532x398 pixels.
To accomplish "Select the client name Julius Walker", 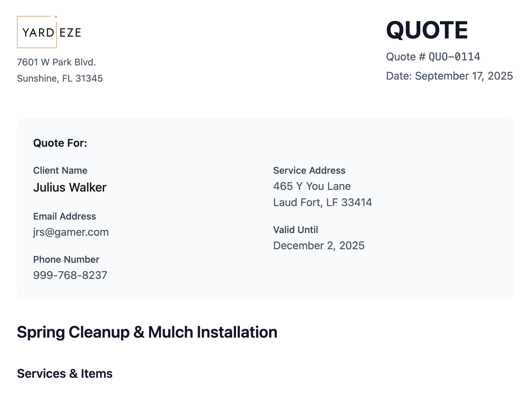I will tap(70, 188).
